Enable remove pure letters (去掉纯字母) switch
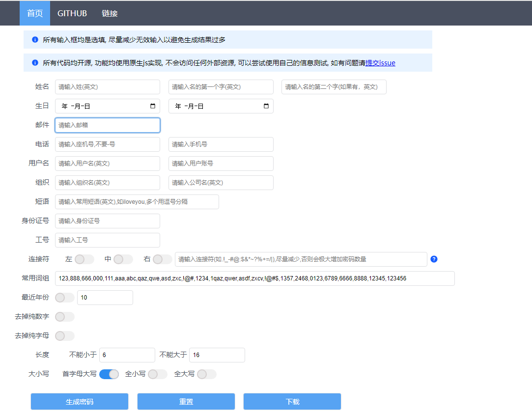The height and width of the screenshot is (415, 532). click(65, 336)
